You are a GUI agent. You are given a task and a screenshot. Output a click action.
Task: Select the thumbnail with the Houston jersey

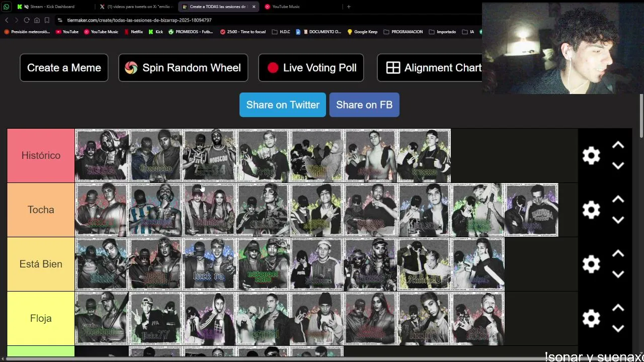[x=210, y=155]
